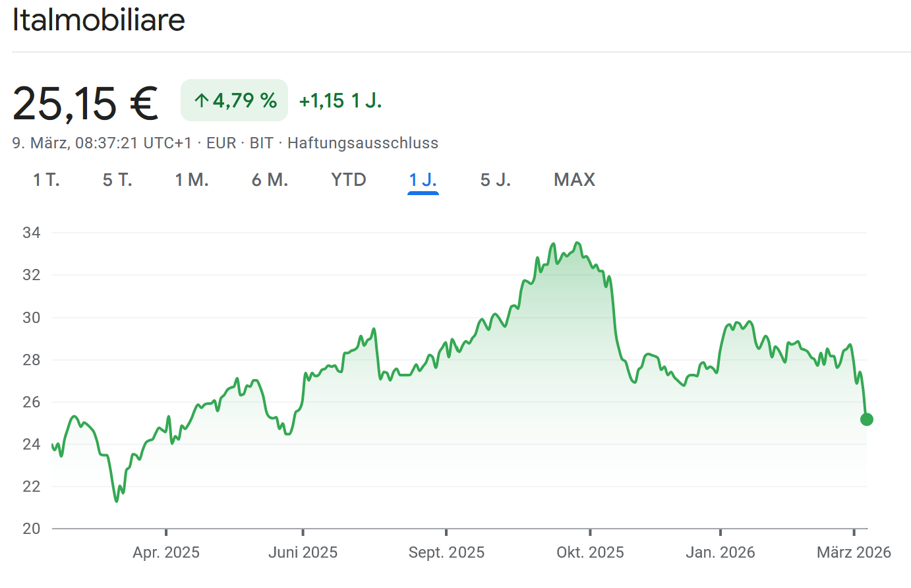
Task: Click the Sept. 2025 axis marker
Action: [446, 552]
